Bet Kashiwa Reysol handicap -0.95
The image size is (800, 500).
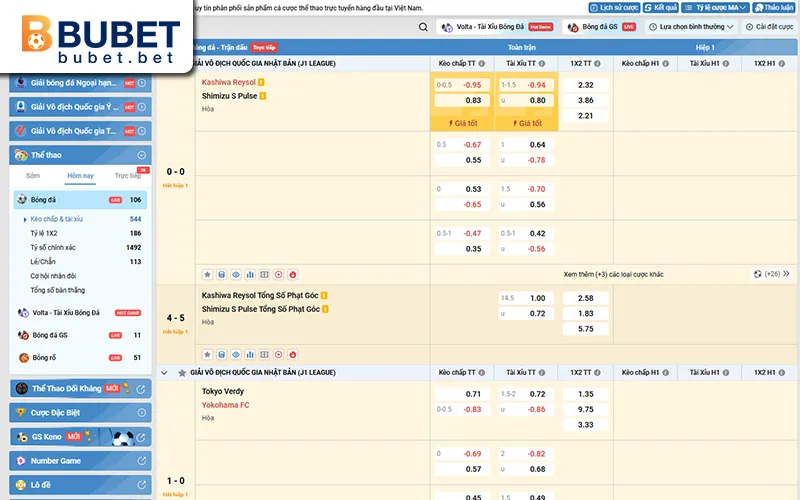462,85
